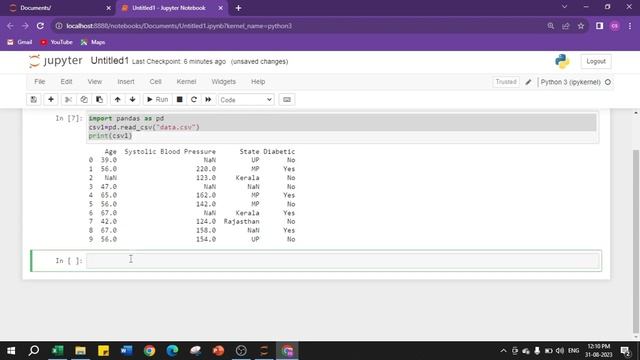
Task: Click the Jupyter logo
Action: [x=56, y=61]
